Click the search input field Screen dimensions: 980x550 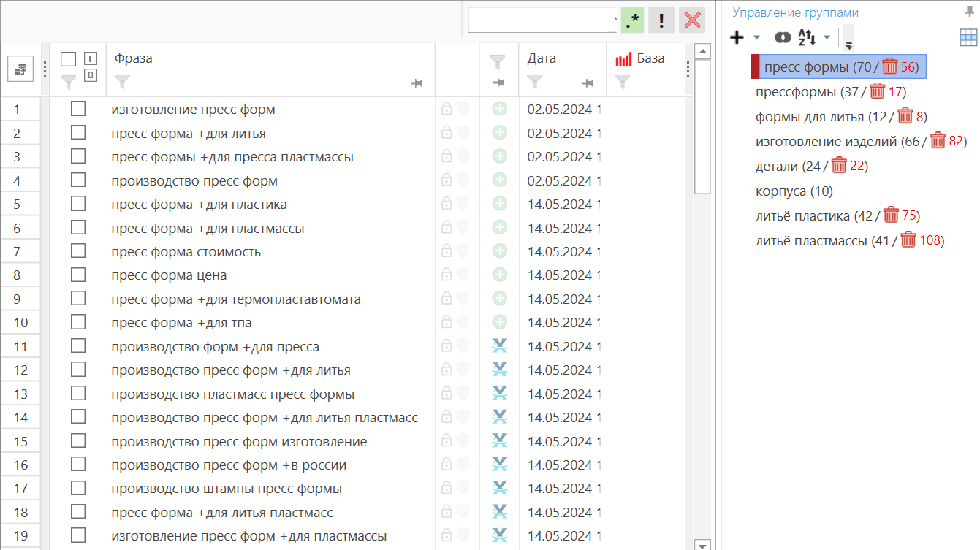(x=543, y=20)
